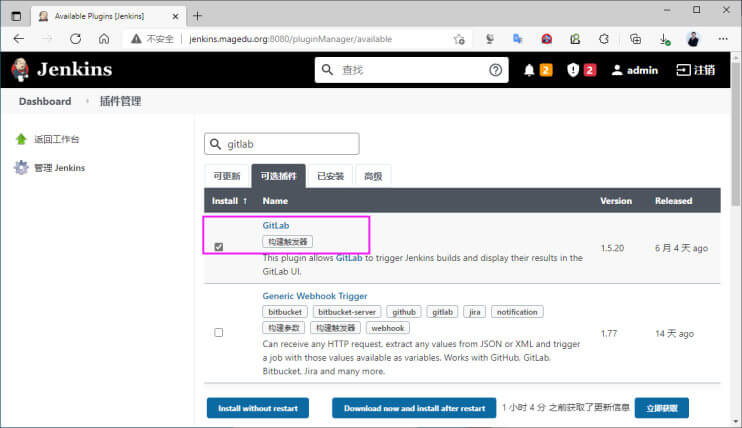Image resolution: width=742 pixels, height=428 pixels.
Task: Click the browser address bar URL
Action: point(290,39)
